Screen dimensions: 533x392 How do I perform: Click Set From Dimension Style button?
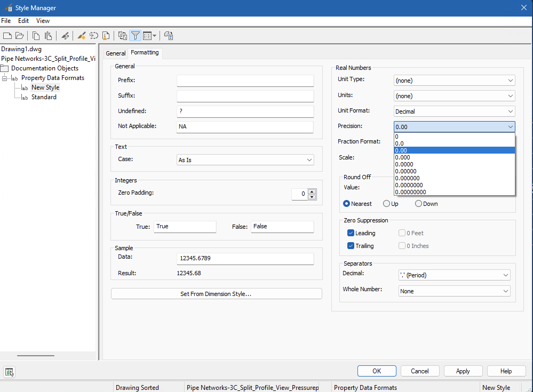click(x=216, y=294)
